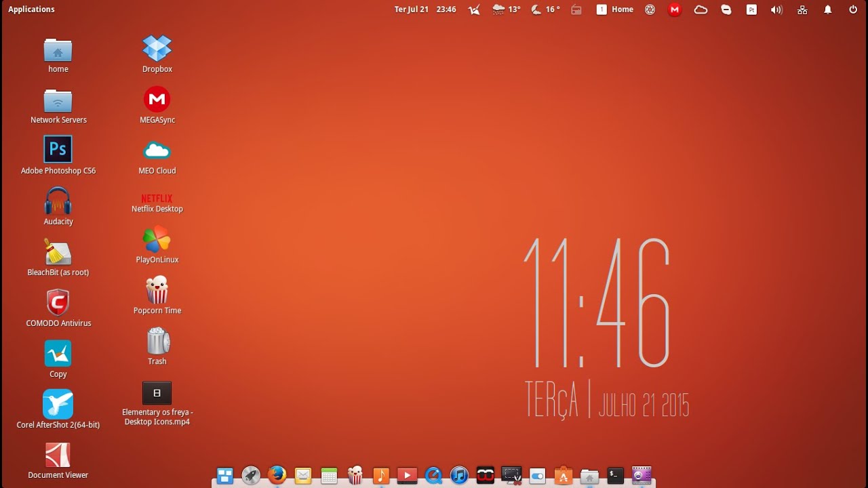Click the Copy origami bird panel indicator

(474, 9)
